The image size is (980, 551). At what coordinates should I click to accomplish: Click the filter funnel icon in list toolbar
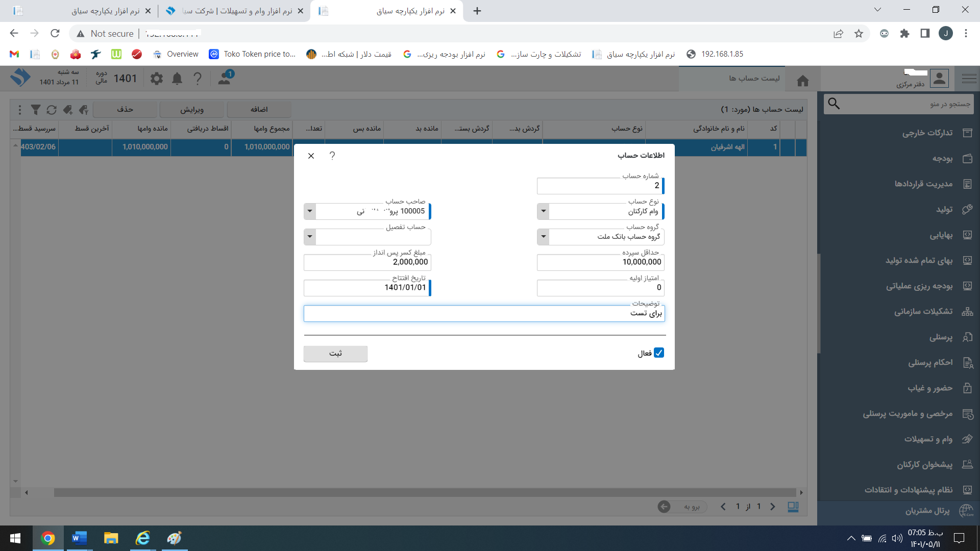pos(35,110)
